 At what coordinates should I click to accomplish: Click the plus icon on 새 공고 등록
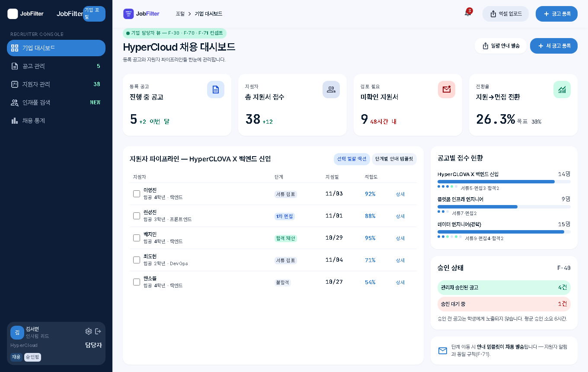(541, 46)
